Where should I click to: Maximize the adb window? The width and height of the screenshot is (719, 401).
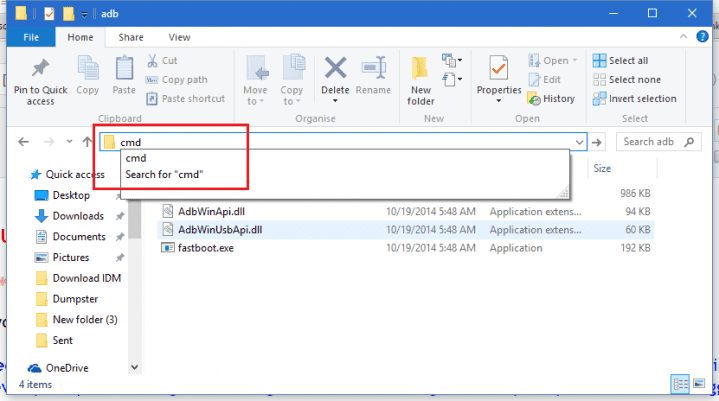click(x=652, y=13)
